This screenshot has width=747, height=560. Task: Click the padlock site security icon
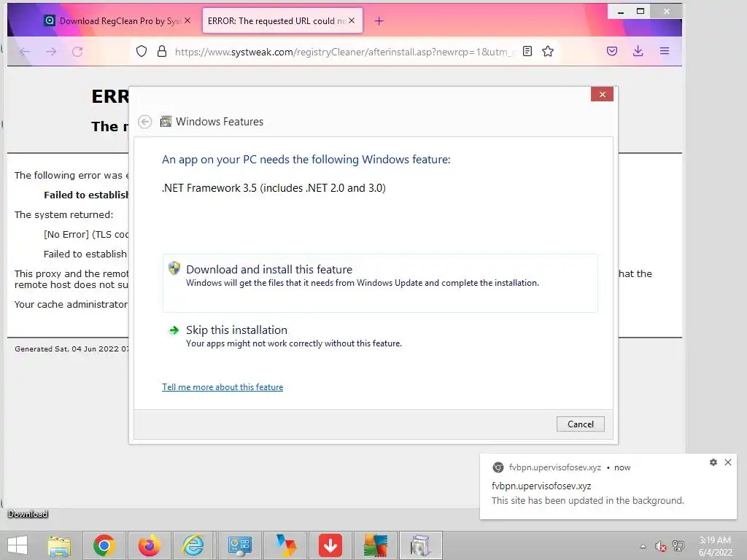(x=162, y=52)
